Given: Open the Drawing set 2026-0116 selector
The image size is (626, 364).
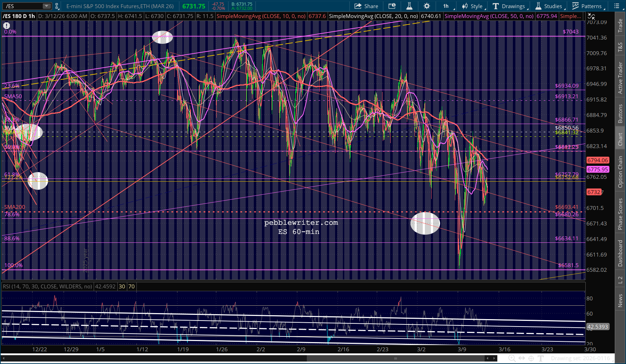Looking at the screenshot, I should click(x=580, y=358).
